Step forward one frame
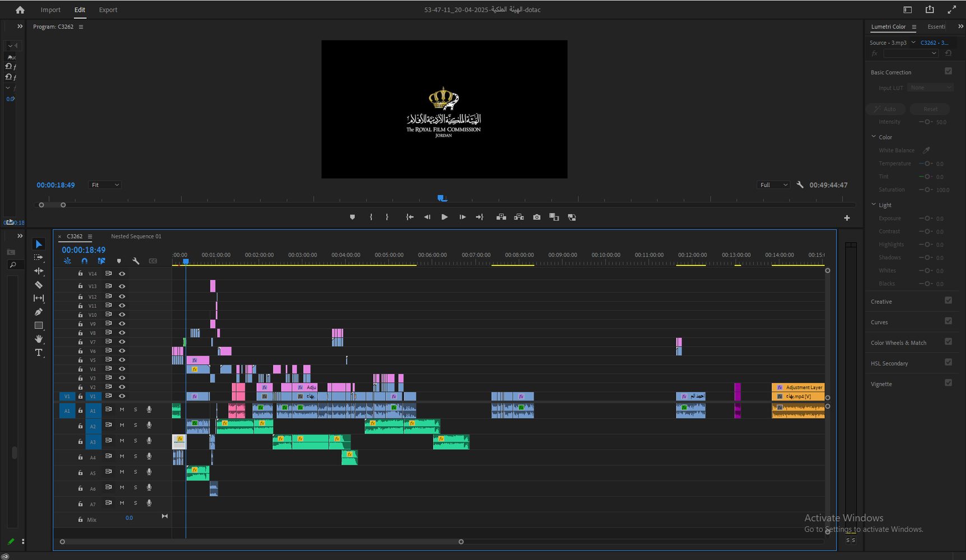The height and width of the screenshot is (560, 966). 462,217
